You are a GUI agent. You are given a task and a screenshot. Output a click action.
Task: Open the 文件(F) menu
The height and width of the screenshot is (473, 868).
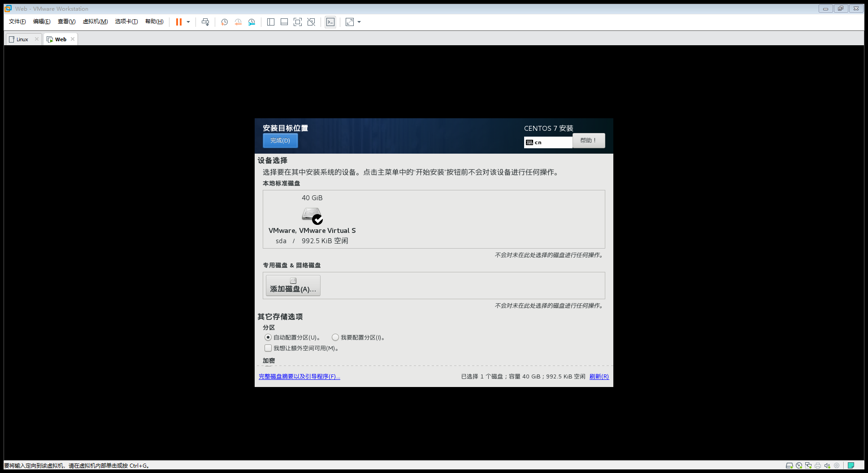pos(17,21)
